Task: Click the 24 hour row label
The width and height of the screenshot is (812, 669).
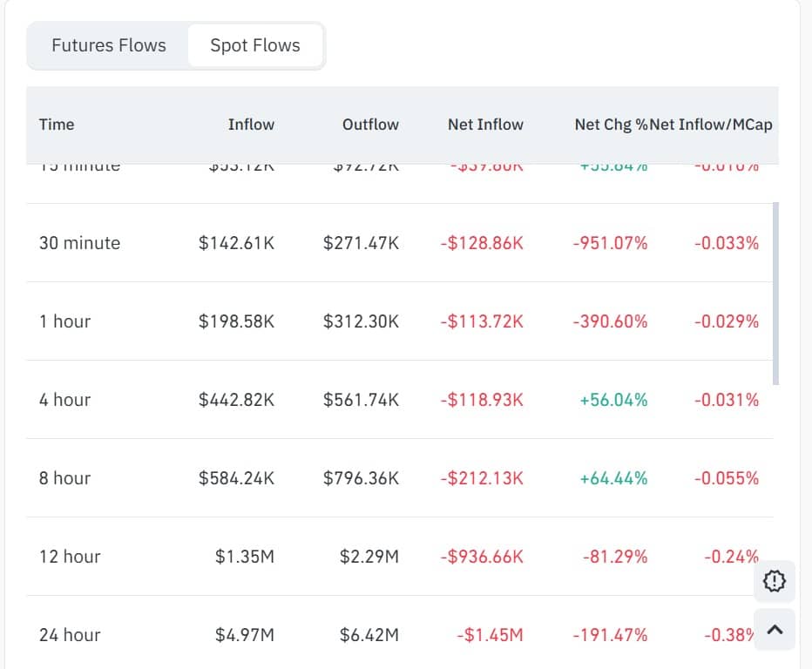Action: click(x=70, y=635)
